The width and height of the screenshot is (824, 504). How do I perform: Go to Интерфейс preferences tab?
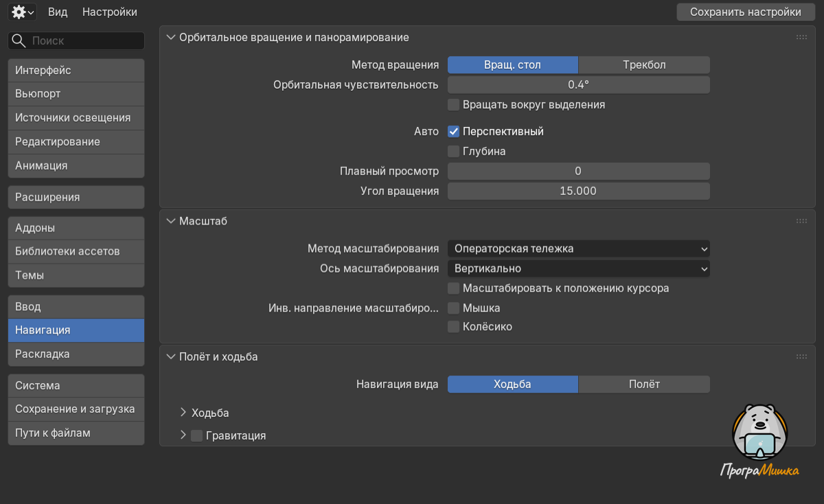tap(76, 70)
